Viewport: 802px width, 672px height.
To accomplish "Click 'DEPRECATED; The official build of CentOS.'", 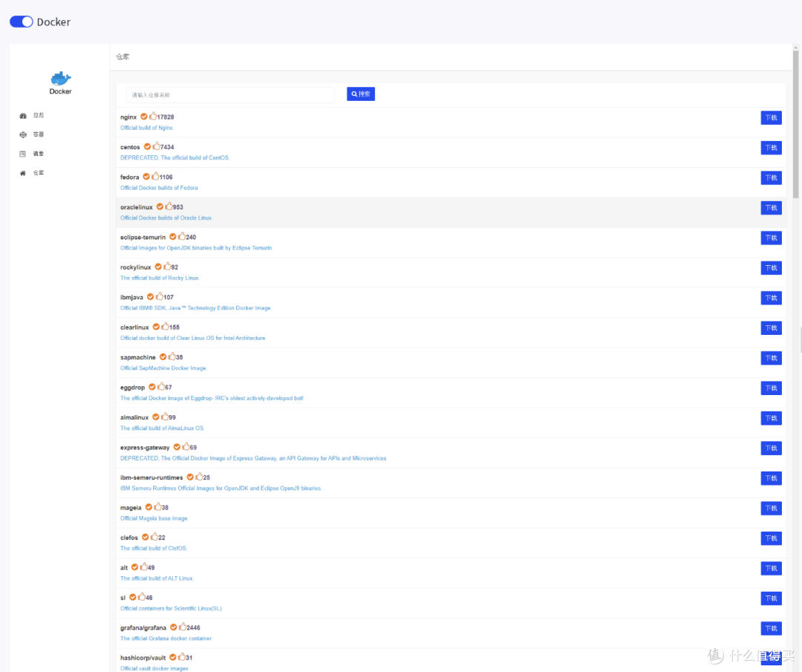I will click(x=175, y=158).
